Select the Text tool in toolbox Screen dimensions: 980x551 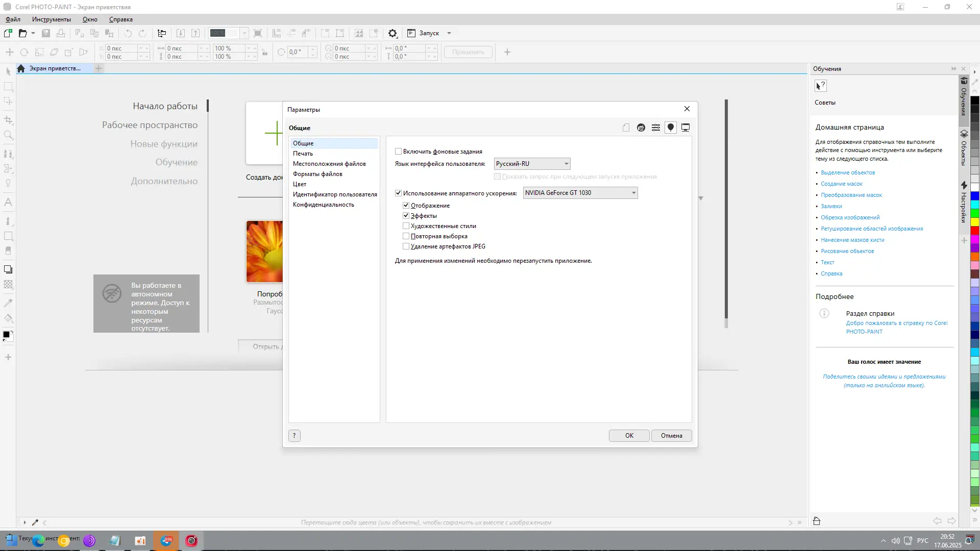click(8, 202)
